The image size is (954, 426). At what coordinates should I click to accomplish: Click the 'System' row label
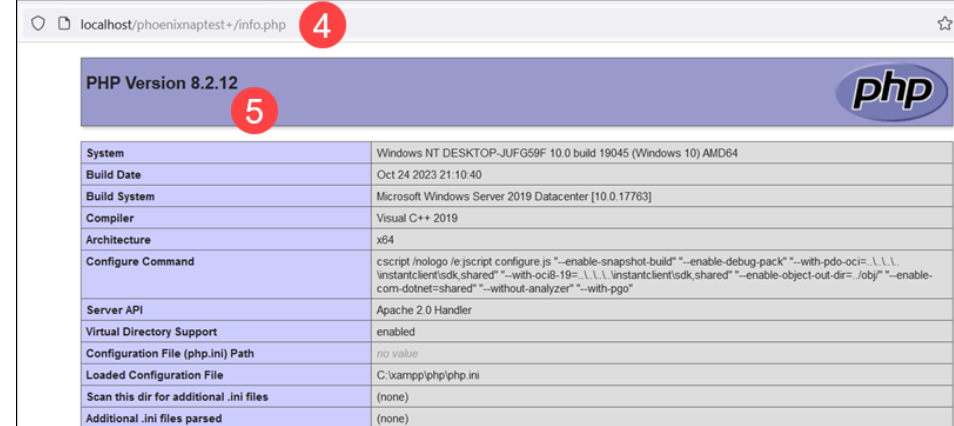[105, 153]
